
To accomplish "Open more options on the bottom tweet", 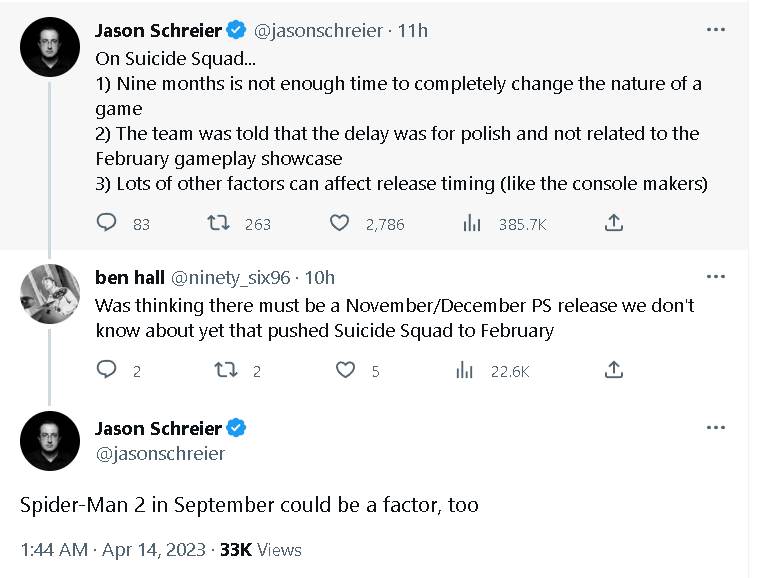I will coord(715,428).
